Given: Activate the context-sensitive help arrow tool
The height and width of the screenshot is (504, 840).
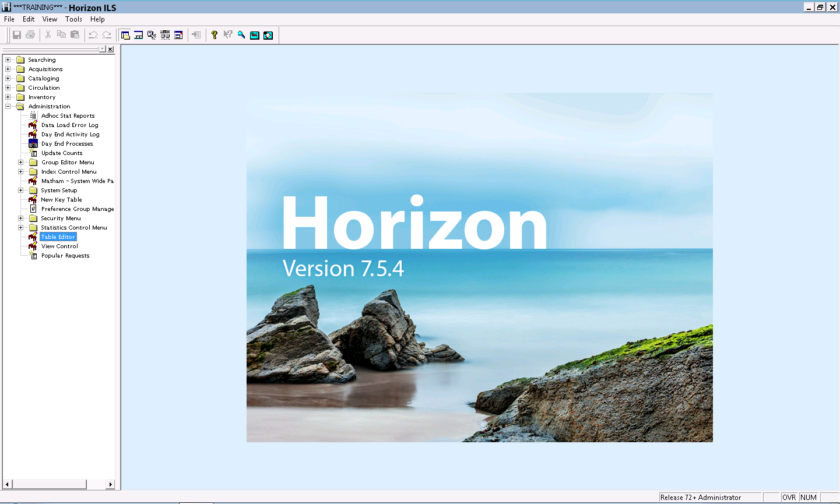Looking at the screenshot, I should 228,35.
